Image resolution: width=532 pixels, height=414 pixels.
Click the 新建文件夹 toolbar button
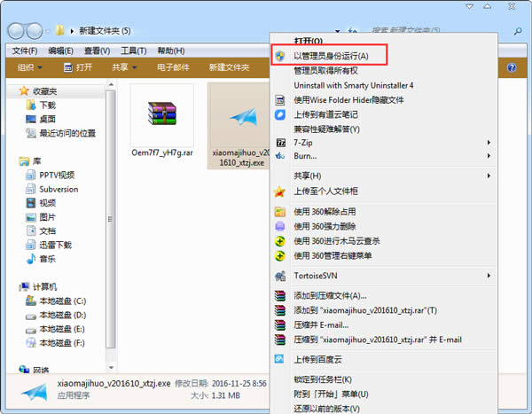coord(229,67)
